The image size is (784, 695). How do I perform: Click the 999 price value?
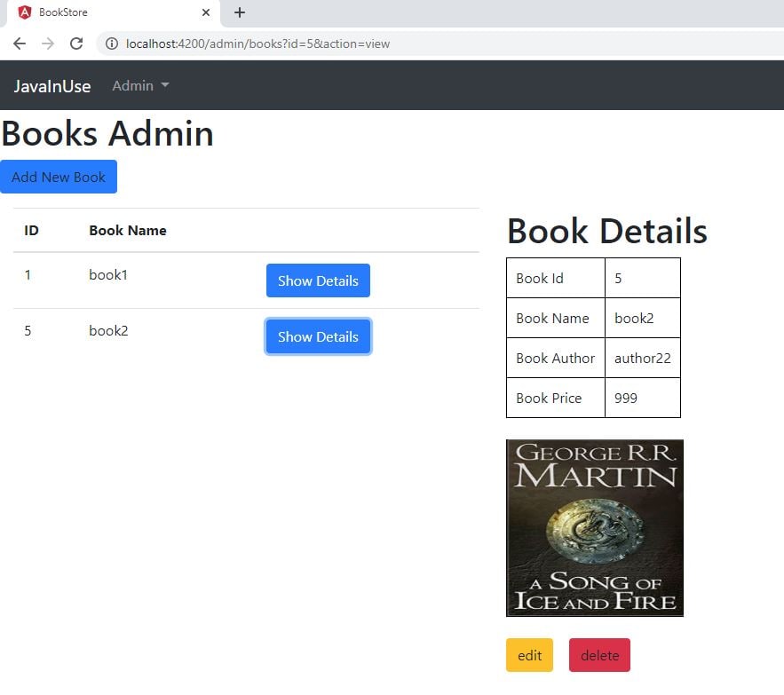pyautogui.click(x=643, y=398)
